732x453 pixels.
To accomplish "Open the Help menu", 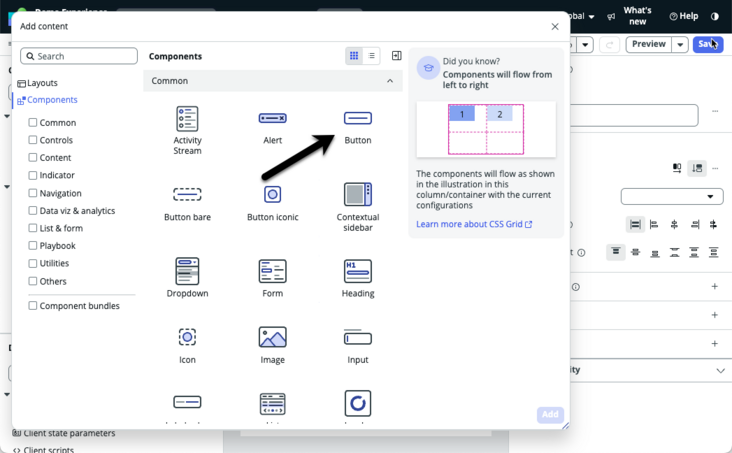I will (684, 16).
